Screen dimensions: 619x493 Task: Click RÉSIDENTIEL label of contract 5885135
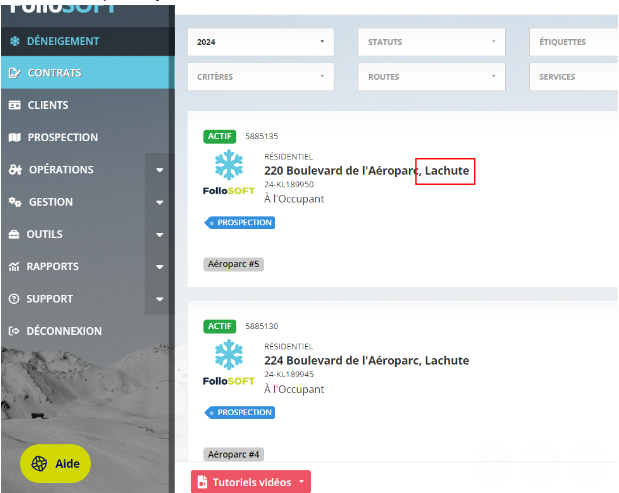(289, 157)
